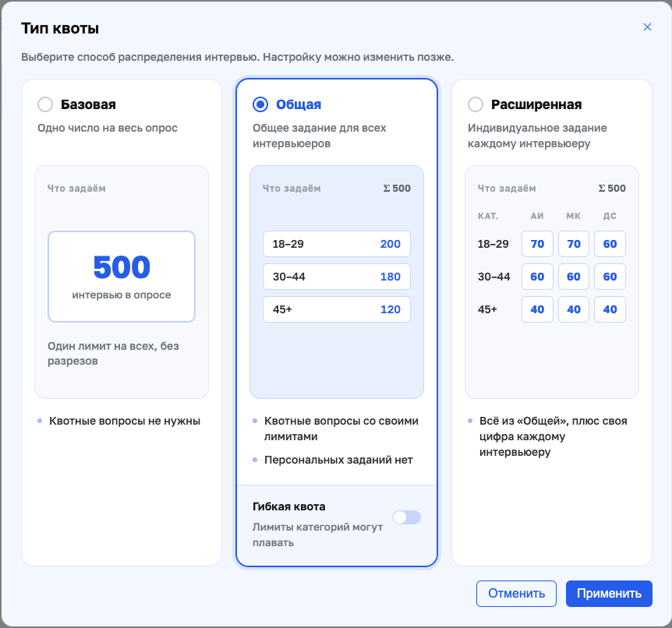Click the КАТ. column header

[x=488, y=216]
